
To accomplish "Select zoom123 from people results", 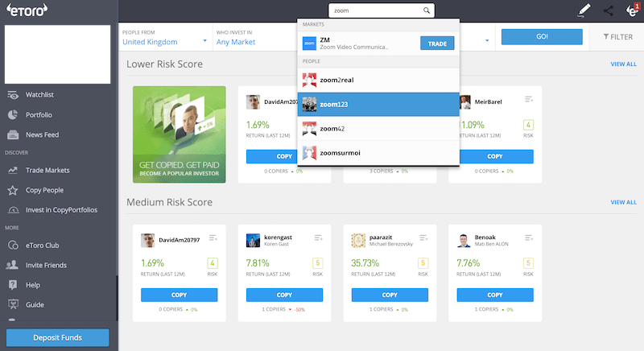I will click(378, 105).
